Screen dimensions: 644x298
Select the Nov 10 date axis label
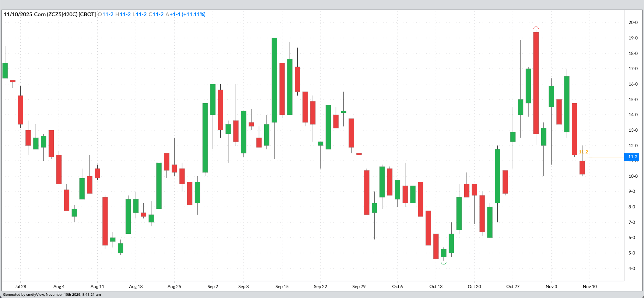pyautogui.click(x=589, y=287)
